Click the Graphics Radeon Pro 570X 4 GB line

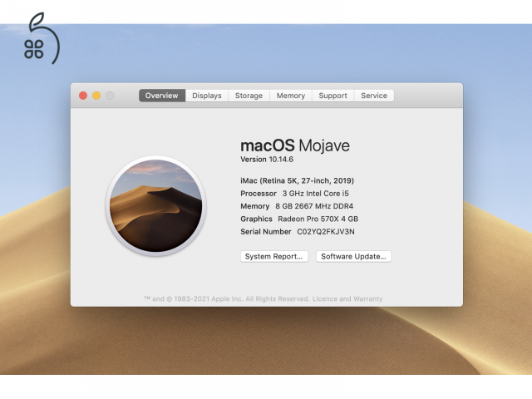click(x=299, y=219)
